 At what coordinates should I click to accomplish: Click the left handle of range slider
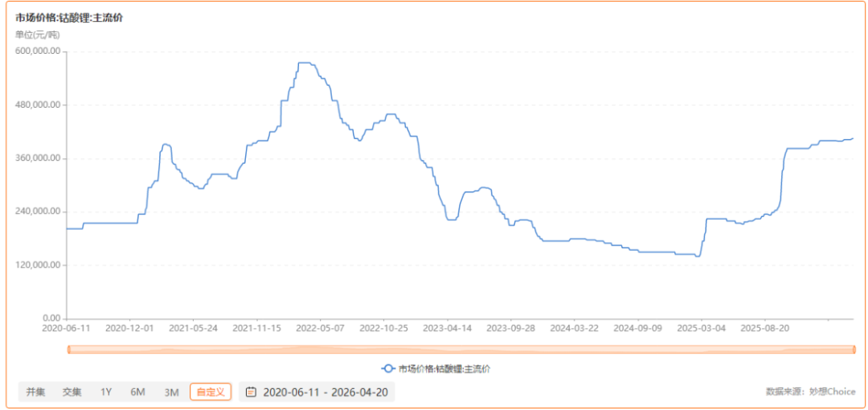(68, 349)
